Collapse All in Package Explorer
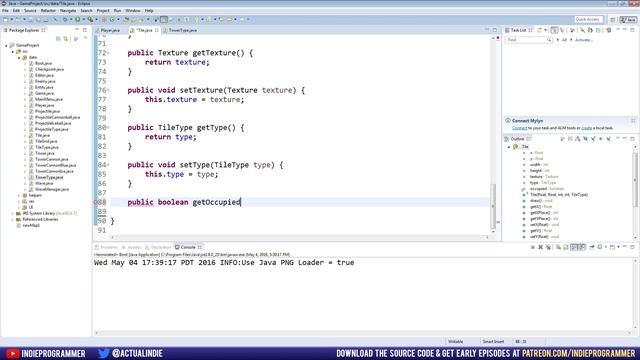 pos(58,39)
